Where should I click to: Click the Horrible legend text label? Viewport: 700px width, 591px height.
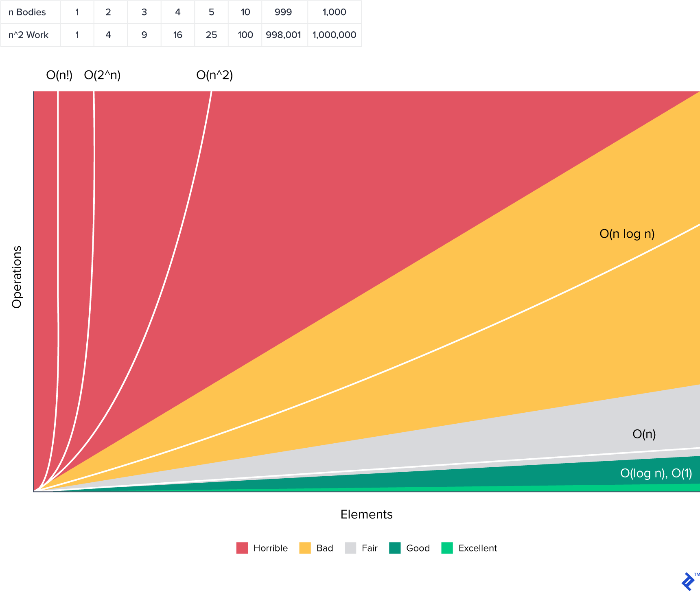pos(270,548)
